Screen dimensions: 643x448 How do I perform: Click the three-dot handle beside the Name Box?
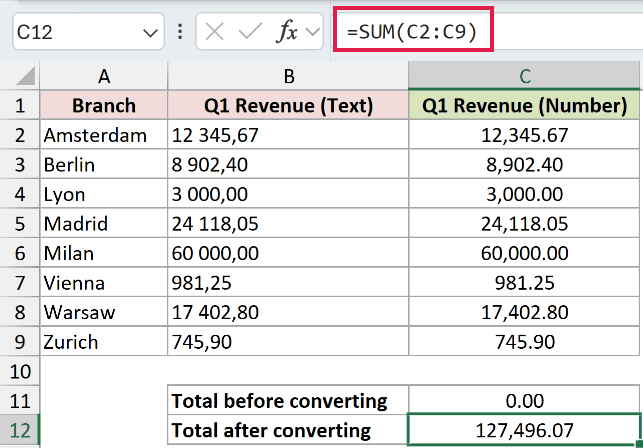pyautogui.click(x=180, y=32)
